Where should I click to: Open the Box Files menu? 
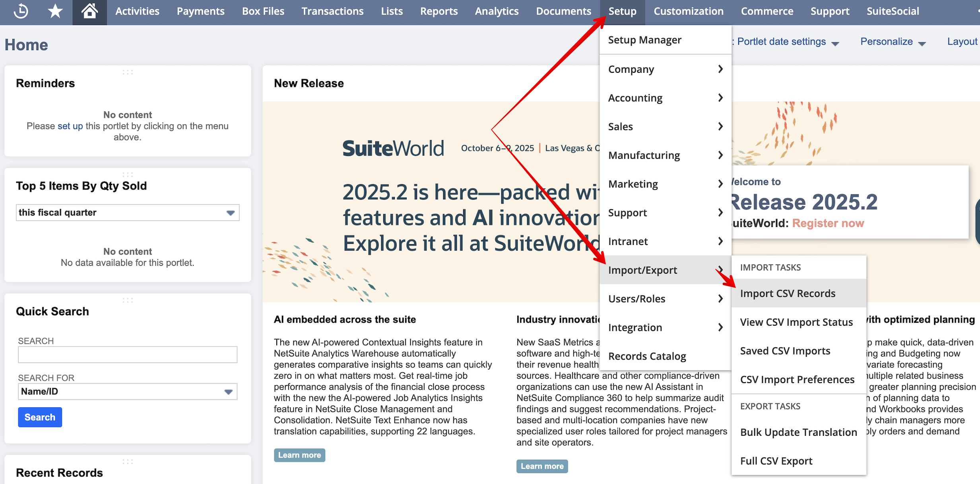(x=263, y=11)
